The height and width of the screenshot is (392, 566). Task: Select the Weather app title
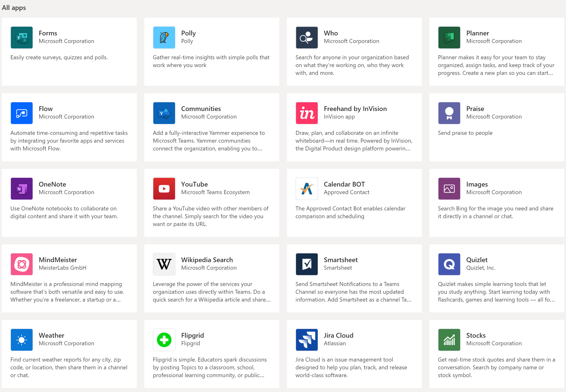tap(51, 336)
